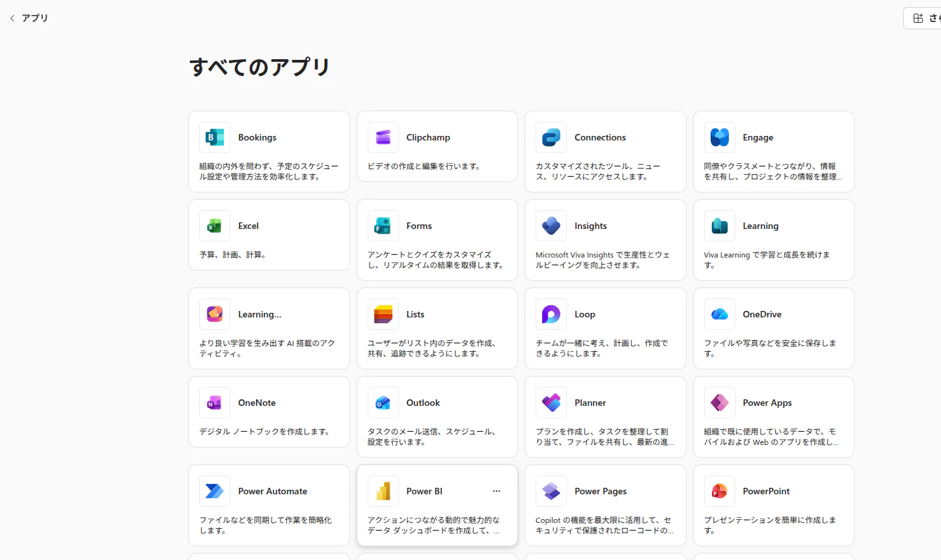The width and height of the screenshot is (941, 560).
Task: Click the Power Pages icon
Action: point(551,491)
